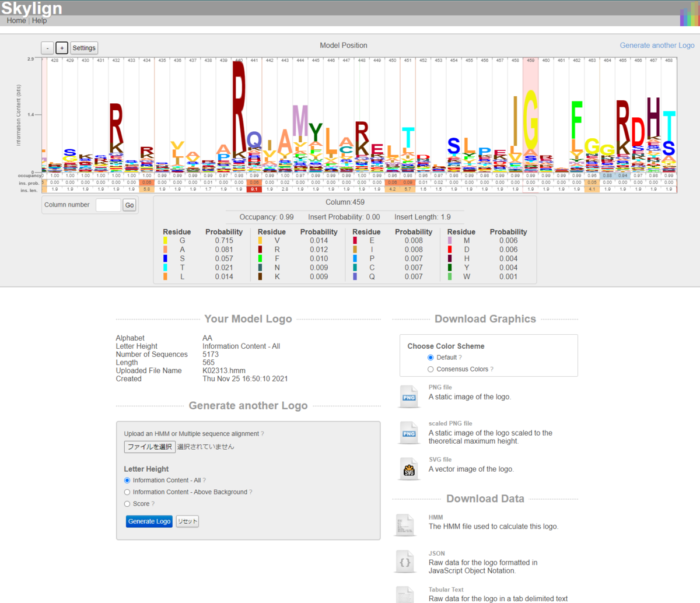Viewport: 700px width, 603px height.
Task: Click the red swatch for residue D
Action: (x=450, y=250)
